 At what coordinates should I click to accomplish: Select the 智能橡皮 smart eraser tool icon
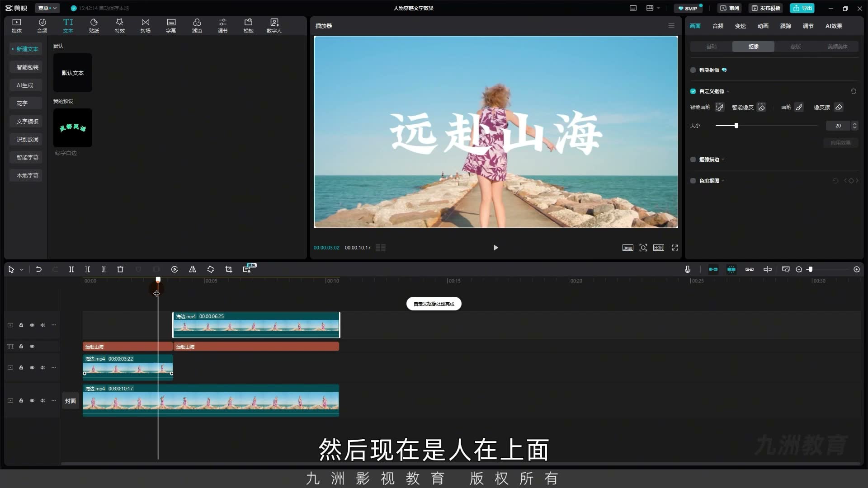pos(761,107)
